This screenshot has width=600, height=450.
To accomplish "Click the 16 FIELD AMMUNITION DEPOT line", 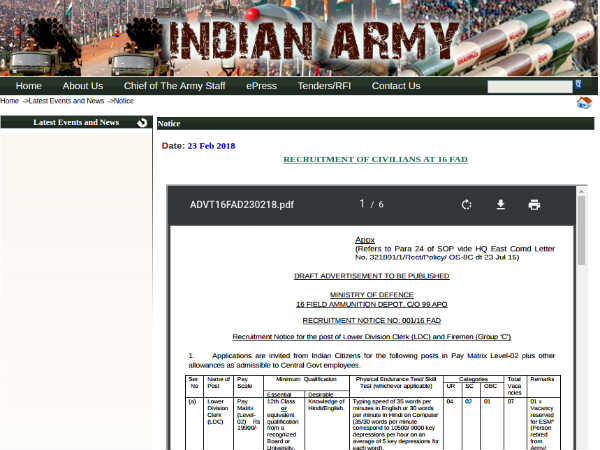I will tap(372, 304).
